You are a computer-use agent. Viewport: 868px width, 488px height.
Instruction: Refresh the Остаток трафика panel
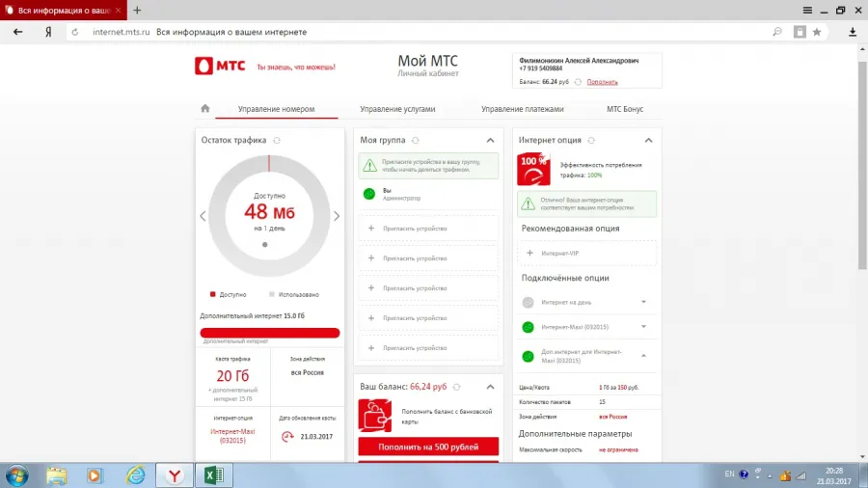(x=277, y=141)
